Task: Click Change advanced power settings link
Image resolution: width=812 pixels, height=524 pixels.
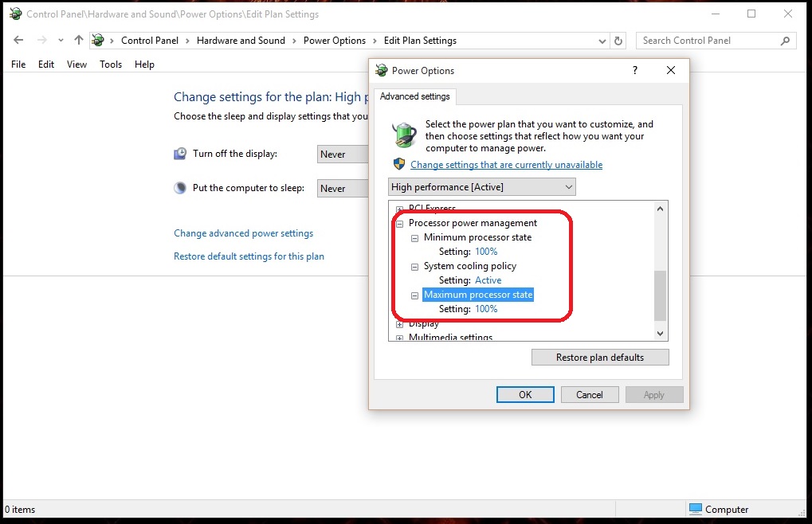Action: tap(243, 233)
